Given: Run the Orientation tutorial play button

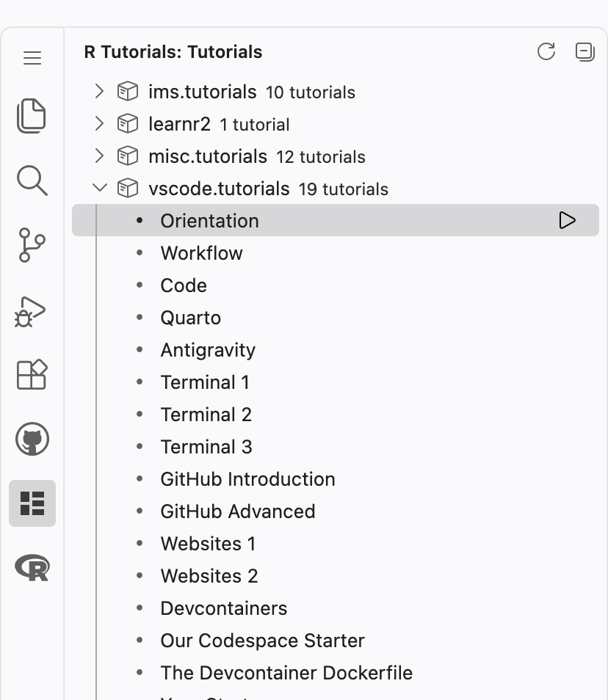Looking at the screenshot, I should point(567,220).
